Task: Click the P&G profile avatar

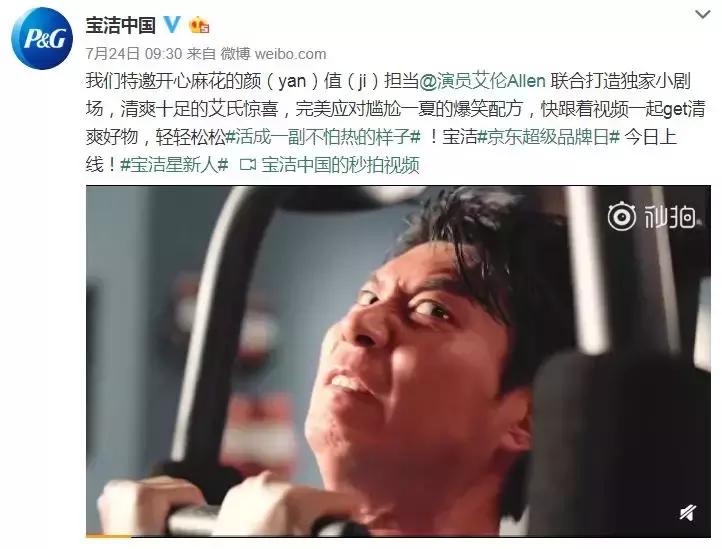Action: click(41, 38)
